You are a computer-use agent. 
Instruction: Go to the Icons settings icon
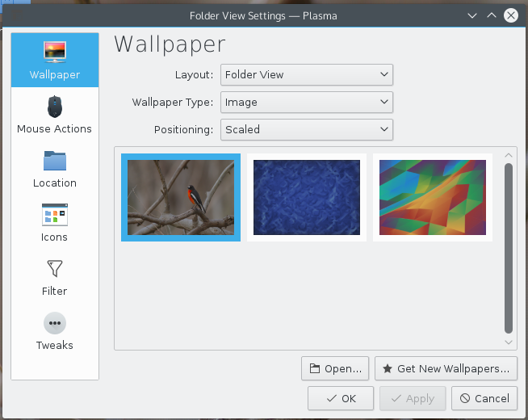point(55,215)
